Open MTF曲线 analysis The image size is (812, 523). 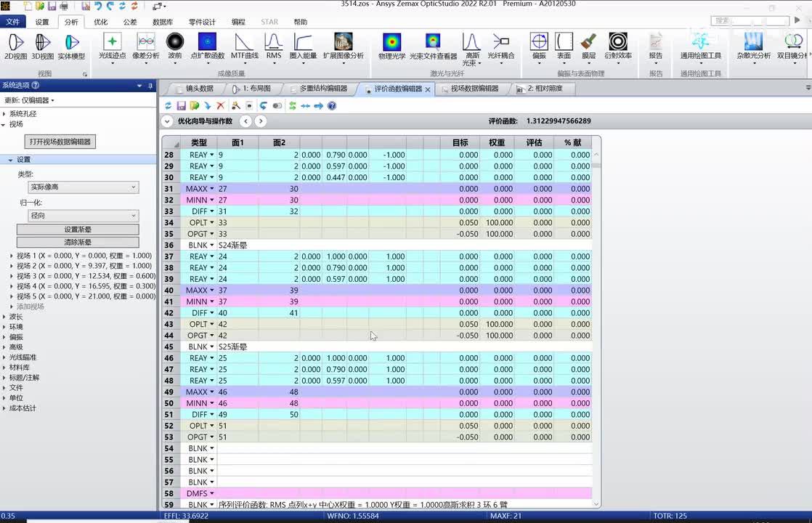245,48
